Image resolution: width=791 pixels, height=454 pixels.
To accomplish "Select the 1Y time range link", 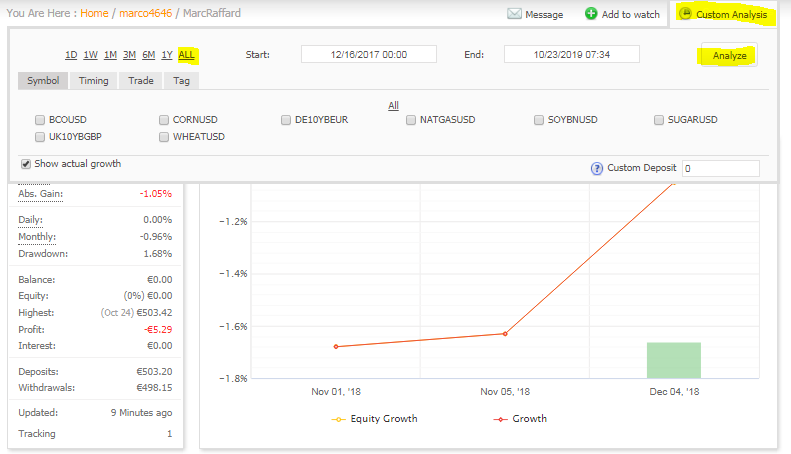I will pyautogui.click(x=167, y=55).
